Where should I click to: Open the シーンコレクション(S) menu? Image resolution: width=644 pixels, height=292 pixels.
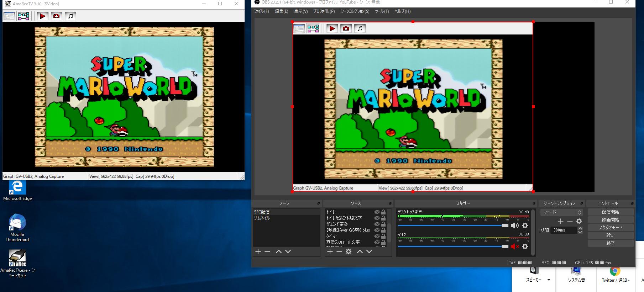(355, 11)
